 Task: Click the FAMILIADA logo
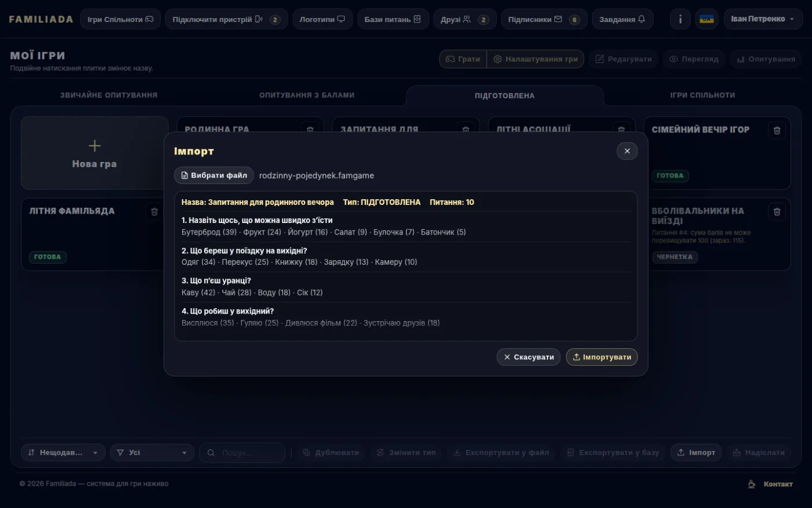41,19
